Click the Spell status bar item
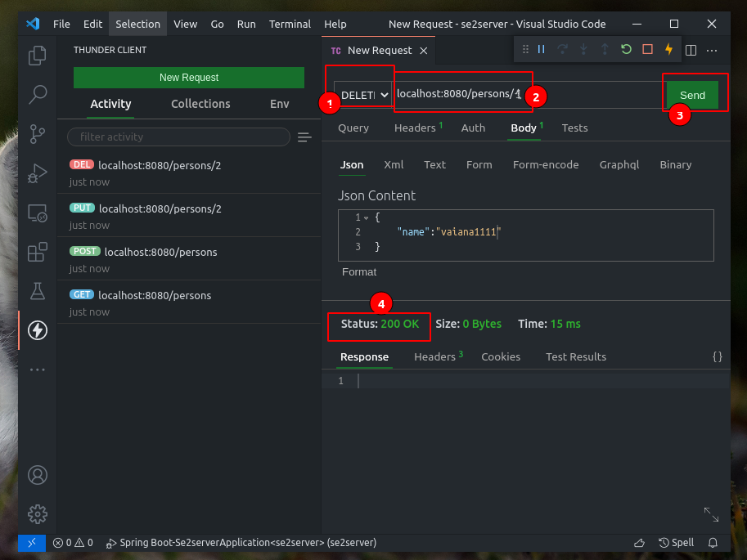This screenshot has width=747, height=560. [676, 543]
